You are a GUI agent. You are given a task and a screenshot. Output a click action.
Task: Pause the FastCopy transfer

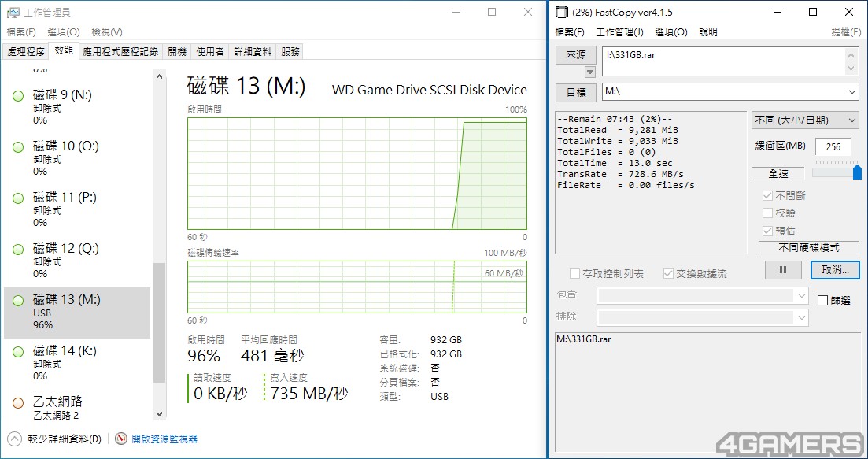(x=783, y=270)
